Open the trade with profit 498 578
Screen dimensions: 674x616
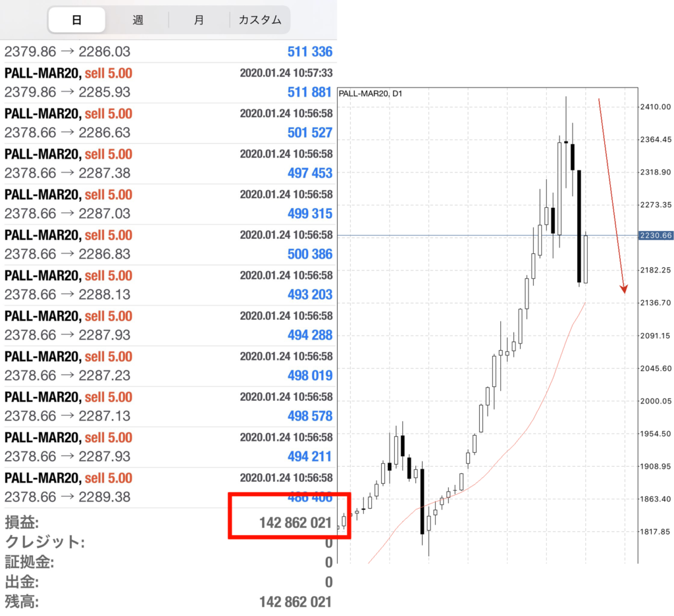(x=168, y=407)
